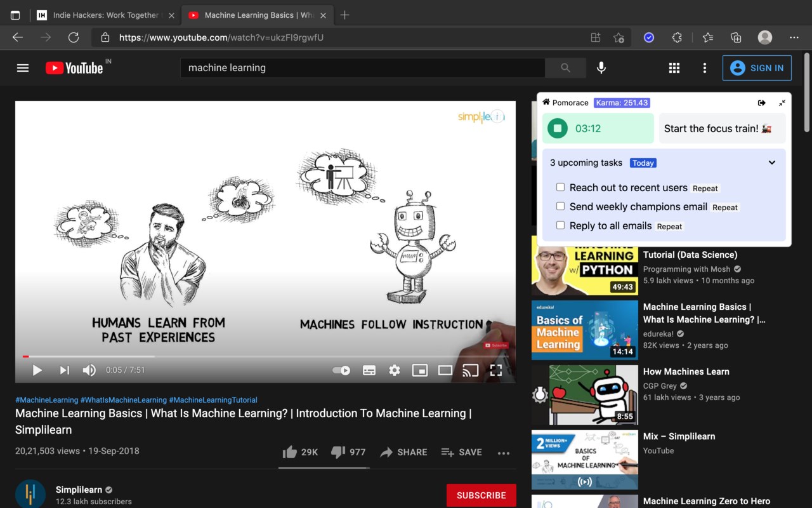This screenshot has height=508, width=812.
Task: Open more actions ellipsis under video
Action: click(504, 453)
